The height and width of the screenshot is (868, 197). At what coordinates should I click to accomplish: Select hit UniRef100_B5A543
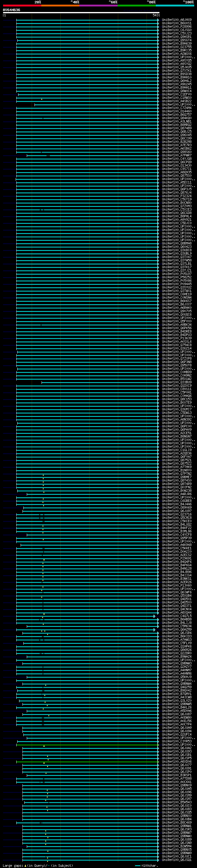pos(177,802)
